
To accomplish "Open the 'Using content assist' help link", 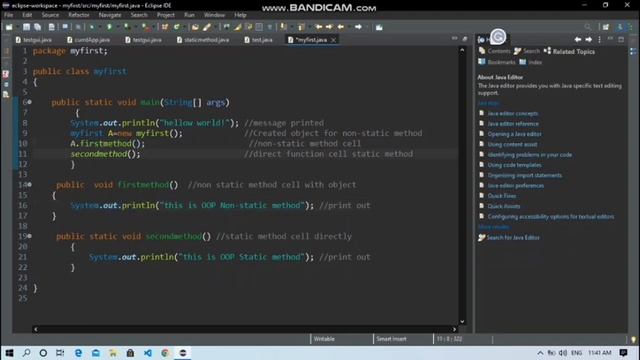I will click(512, 144).
